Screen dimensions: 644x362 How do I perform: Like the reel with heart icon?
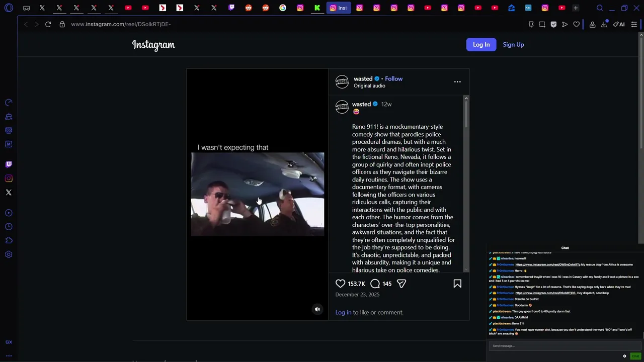click(341, 284)
